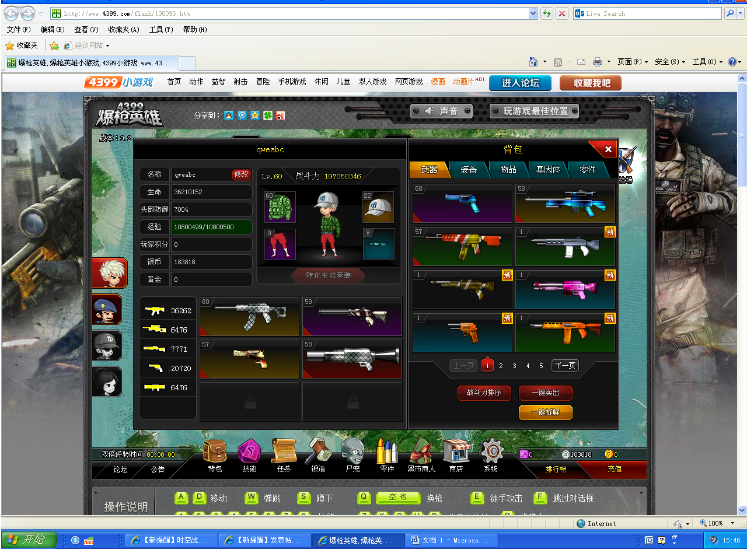Screen dimensions: 747x560
Task: Click the page vertical scrollbar
Action: [x=742, y=295]
